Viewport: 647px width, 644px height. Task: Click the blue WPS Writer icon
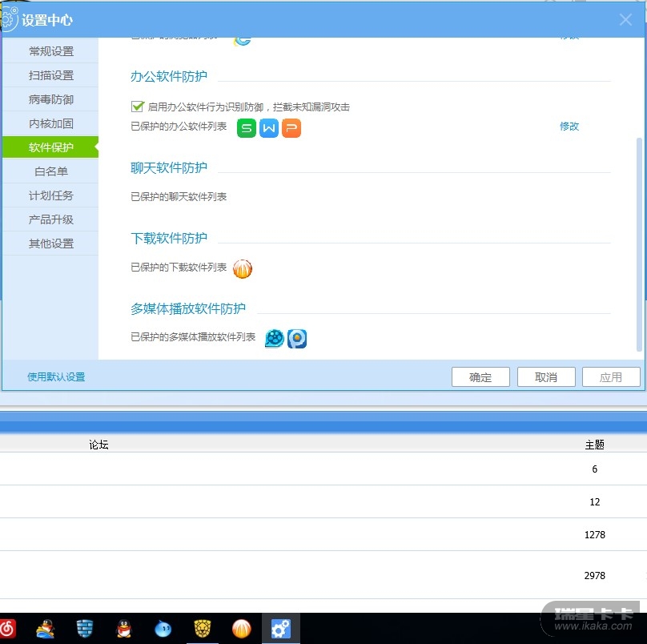(268, 128)
